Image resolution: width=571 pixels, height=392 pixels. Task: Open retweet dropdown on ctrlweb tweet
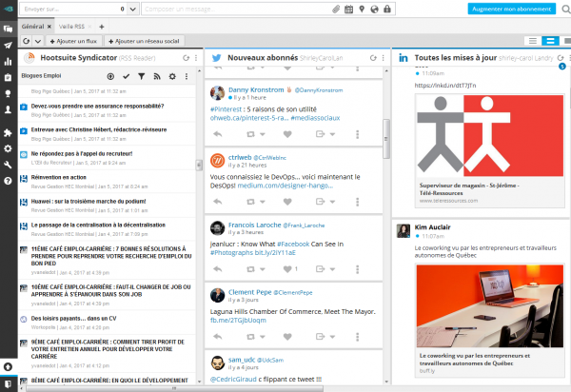pos(263,202)
